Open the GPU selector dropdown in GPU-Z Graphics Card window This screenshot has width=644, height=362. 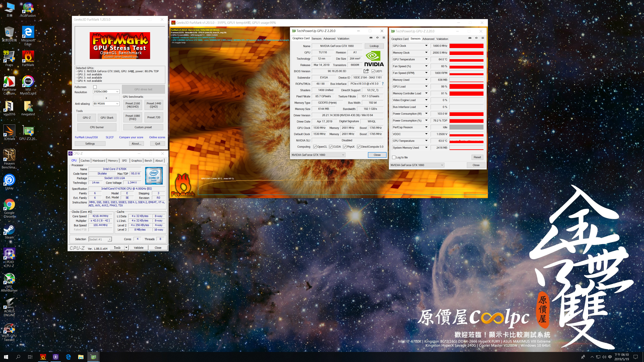click(x=318, y=155)
